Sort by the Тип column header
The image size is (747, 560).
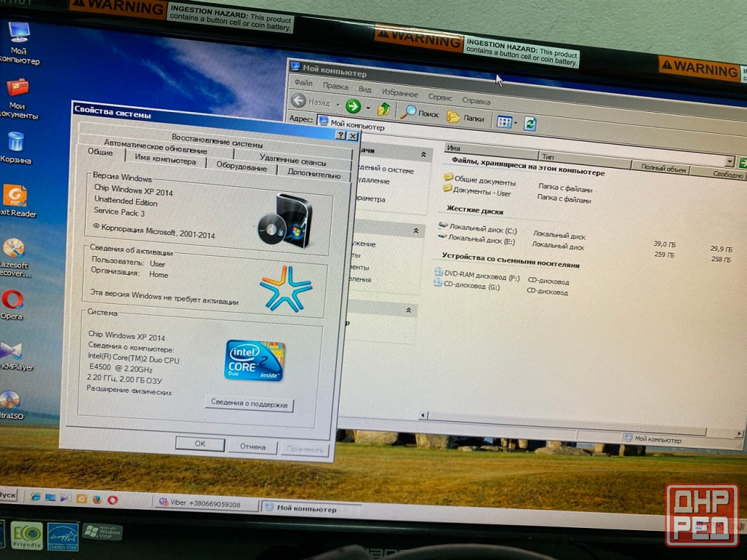(x=584, y=158)
